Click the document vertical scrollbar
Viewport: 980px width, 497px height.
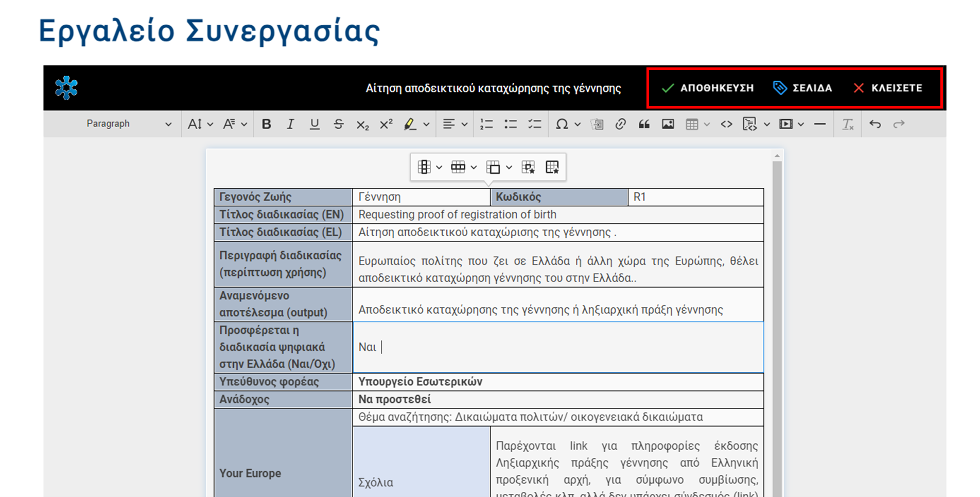(x=777, y=329)
